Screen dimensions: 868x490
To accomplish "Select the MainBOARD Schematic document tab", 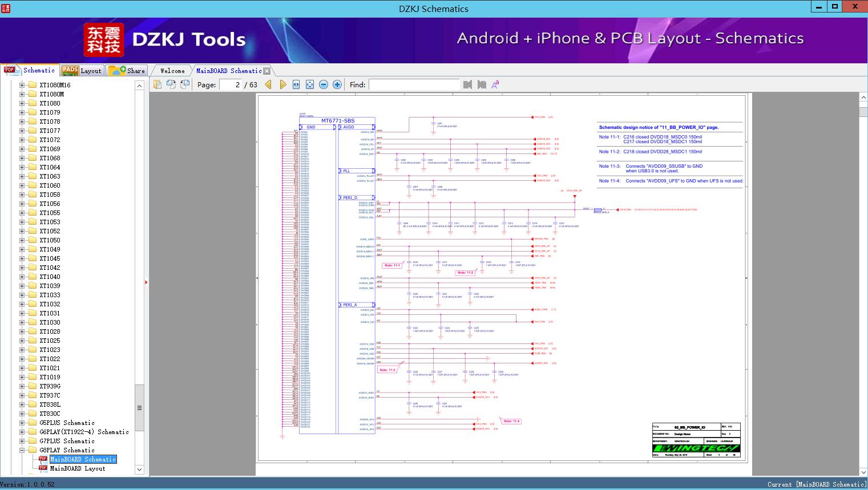I will tap(229, 71).
